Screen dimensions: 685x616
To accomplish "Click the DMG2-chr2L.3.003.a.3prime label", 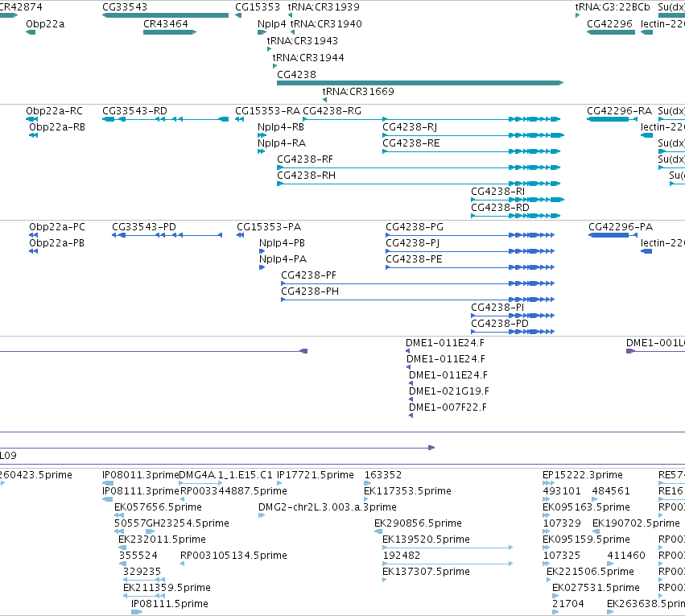I will point(328,507).
